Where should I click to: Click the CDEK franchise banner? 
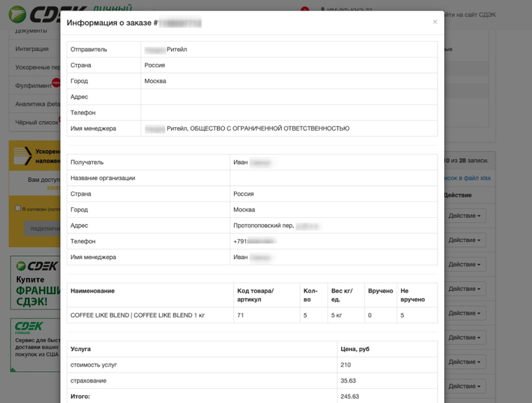point(35,282)
